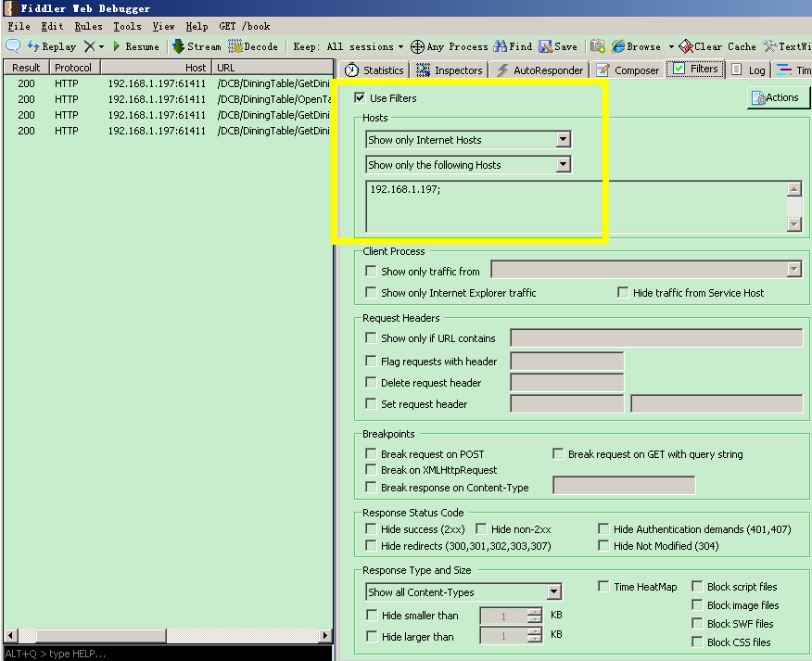Click the hosts list text box
812x661 pixels.
pyautogui.click(x=577, y=206)
